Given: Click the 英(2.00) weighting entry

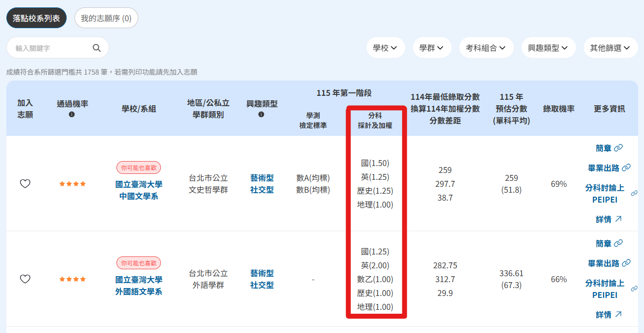Looking at the screenshot, I should pyautogui.click(x=375, y=265).
